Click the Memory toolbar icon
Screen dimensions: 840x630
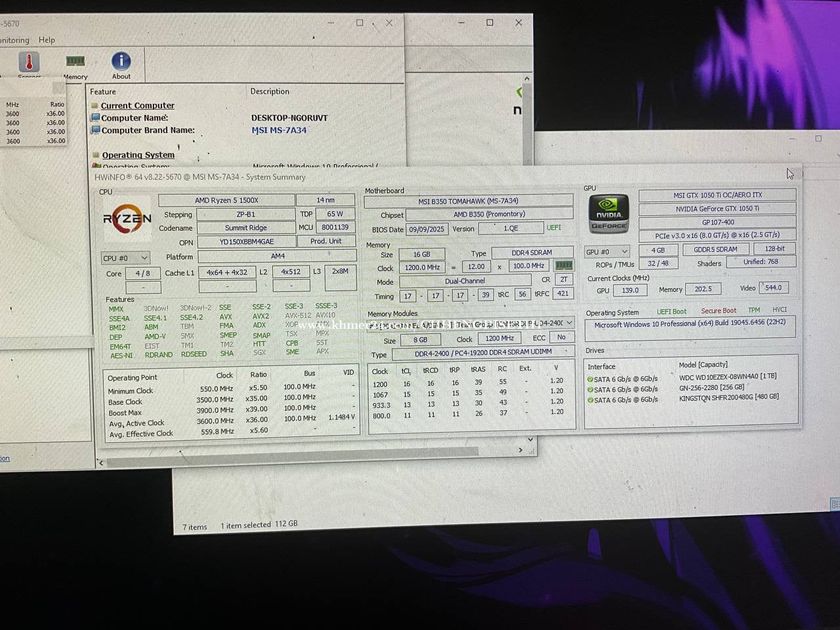pos(75,62)
